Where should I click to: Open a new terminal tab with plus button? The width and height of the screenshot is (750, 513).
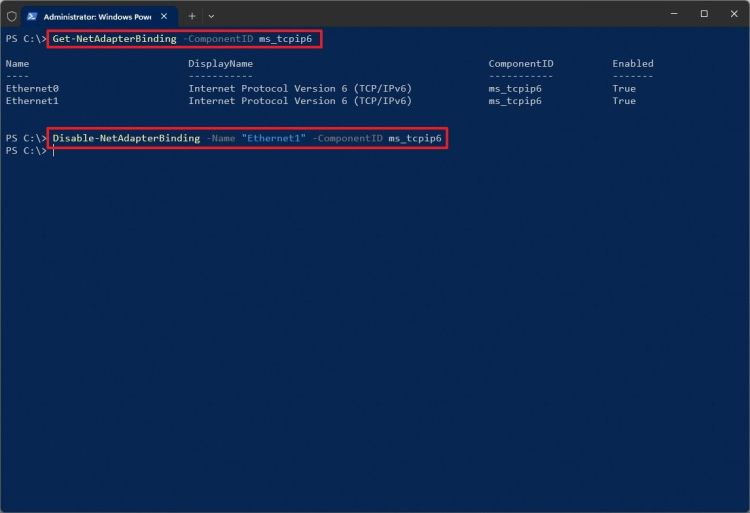click(192, 16)
